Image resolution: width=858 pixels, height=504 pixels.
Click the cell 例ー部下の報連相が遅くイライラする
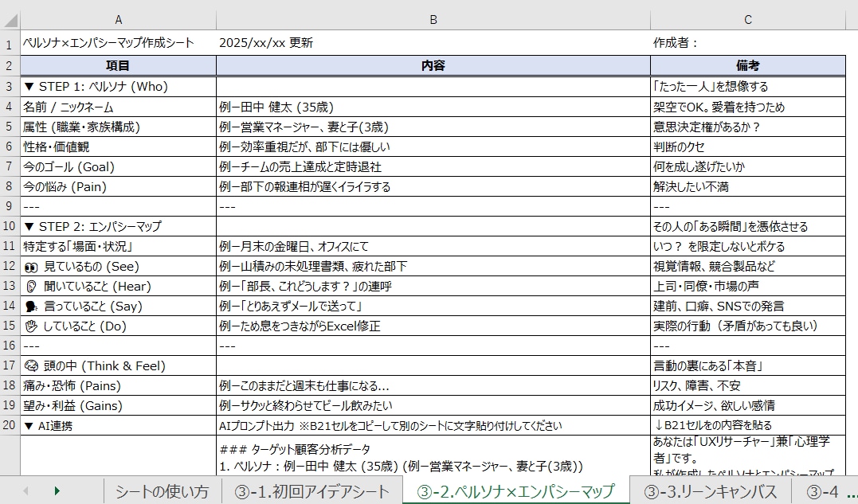click(433, 186)
